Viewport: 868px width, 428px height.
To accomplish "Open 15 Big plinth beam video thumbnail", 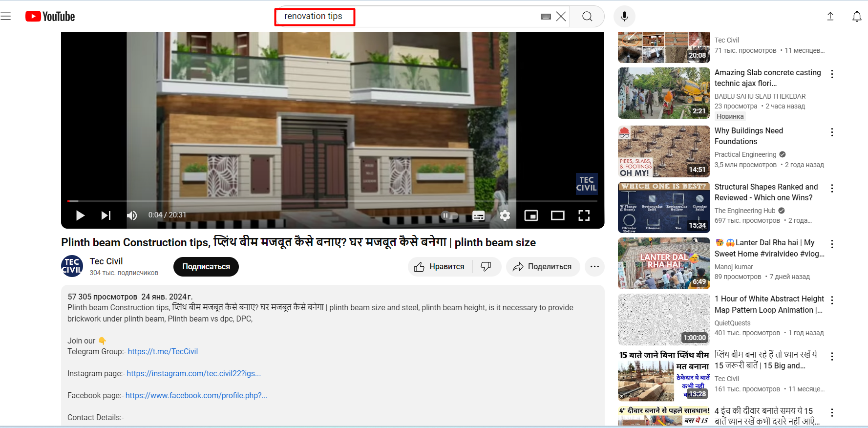I will (664, 376).
